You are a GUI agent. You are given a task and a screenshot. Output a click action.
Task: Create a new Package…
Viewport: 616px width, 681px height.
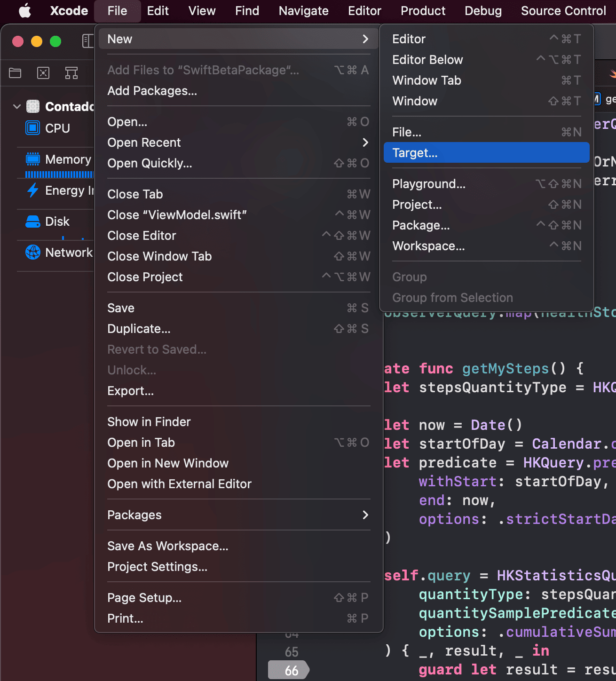487,225
